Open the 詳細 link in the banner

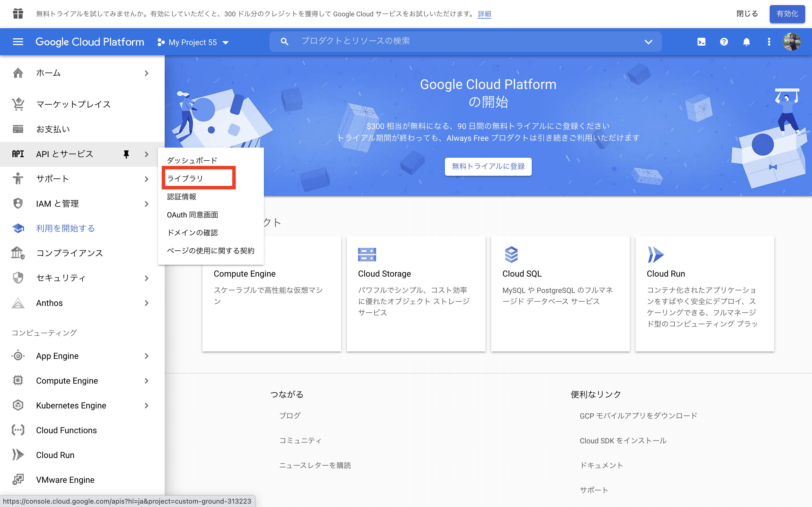484,14
